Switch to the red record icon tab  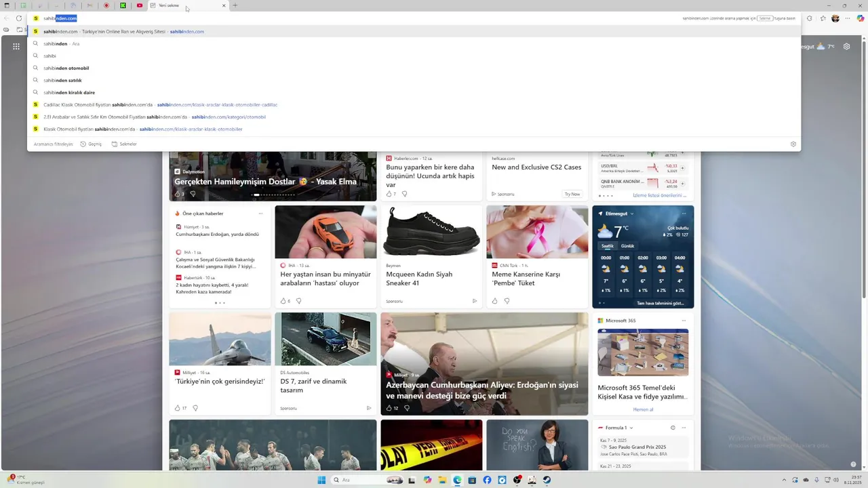coord(106,5)
